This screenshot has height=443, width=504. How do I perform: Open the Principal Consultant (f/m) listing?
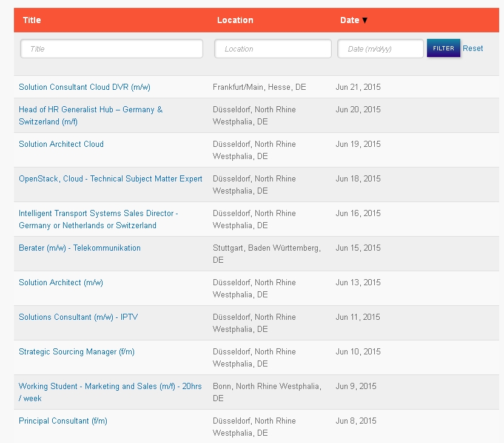63,421
